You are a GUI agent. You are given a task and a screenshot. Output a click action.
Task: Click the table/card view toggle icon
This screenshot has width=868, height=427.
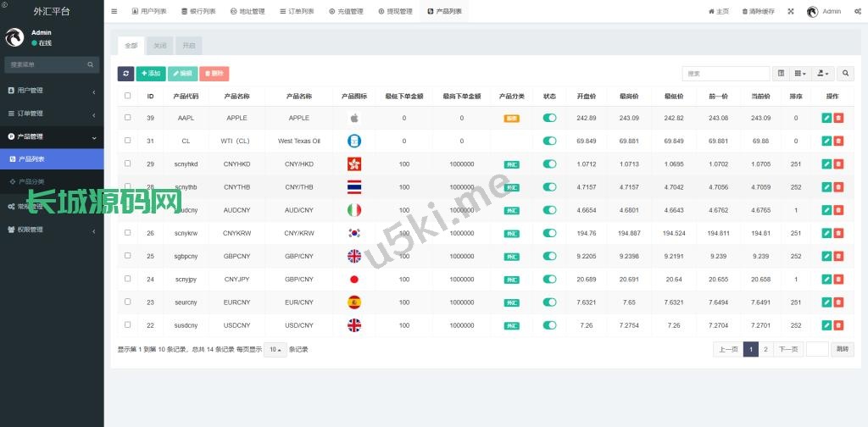(781, 74)
